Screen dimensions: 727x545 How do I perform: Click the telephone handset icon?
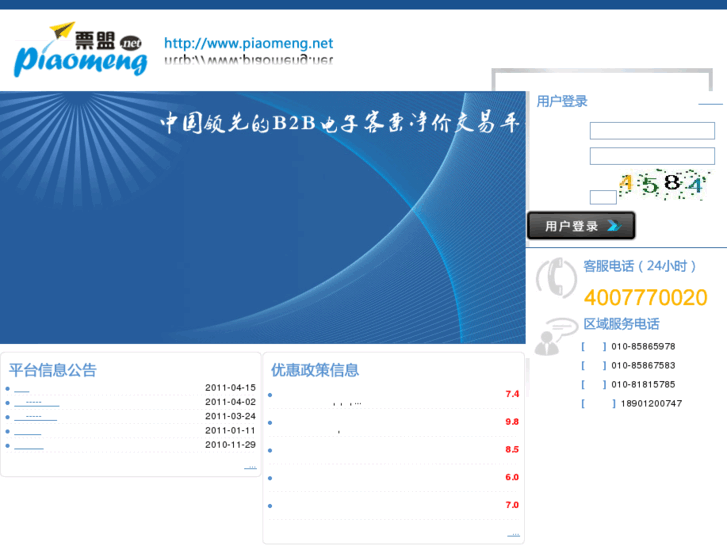pos(556,277)
